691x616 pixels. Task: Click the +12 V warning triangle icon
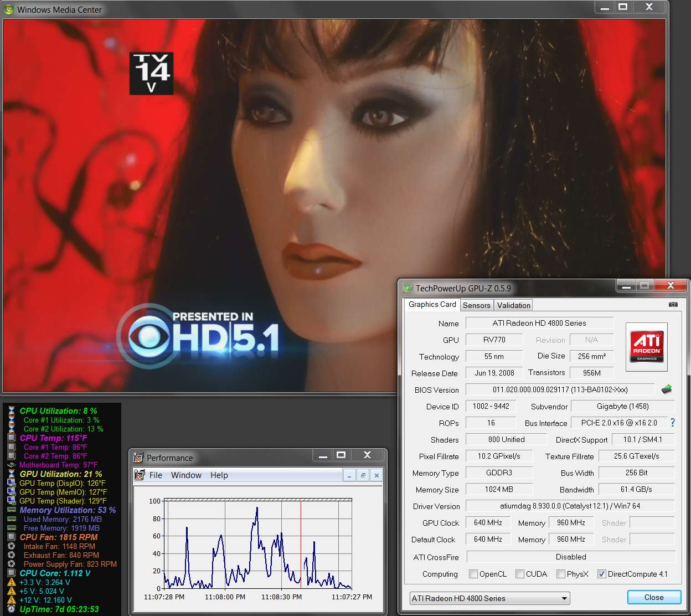coord(12,600)
